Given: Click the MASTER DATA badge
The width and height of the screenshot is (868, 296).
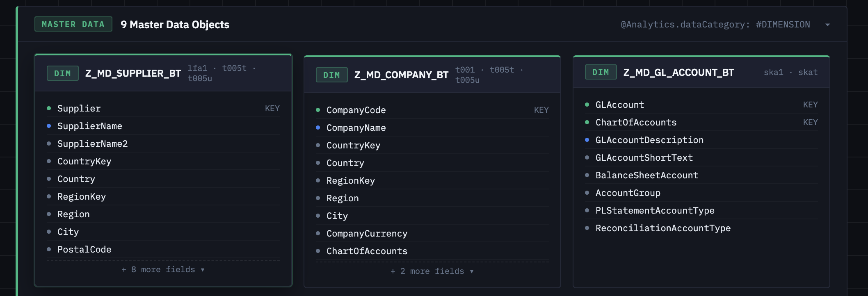Looking at the screenshot, I should point(73,24).
